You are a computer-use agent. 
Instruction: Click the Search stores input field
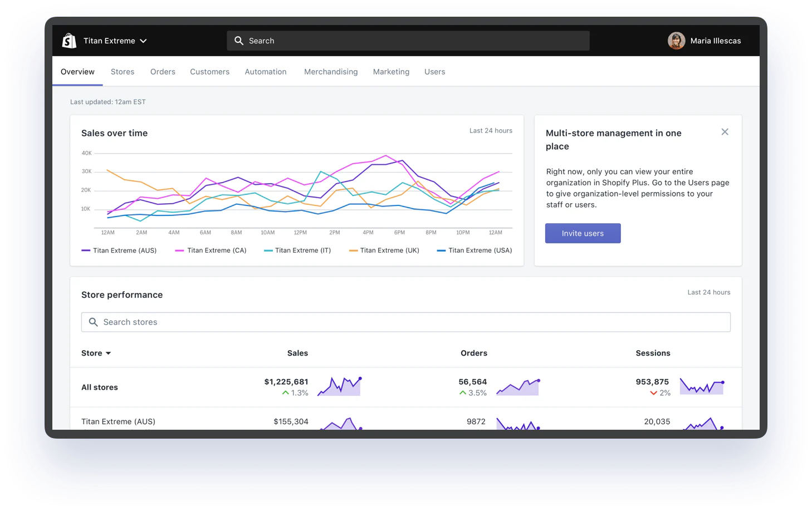click(x=412, y=322)
